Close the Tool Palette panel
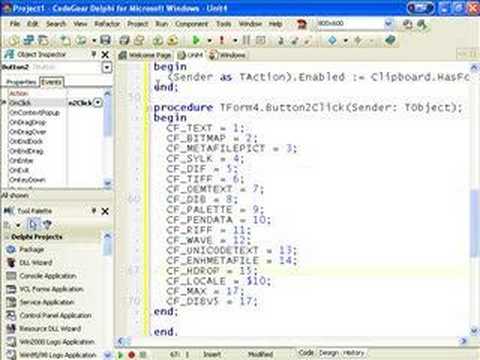Image resolution: width=480 pixels, height=360 pixels. click(x=105, y=211)
